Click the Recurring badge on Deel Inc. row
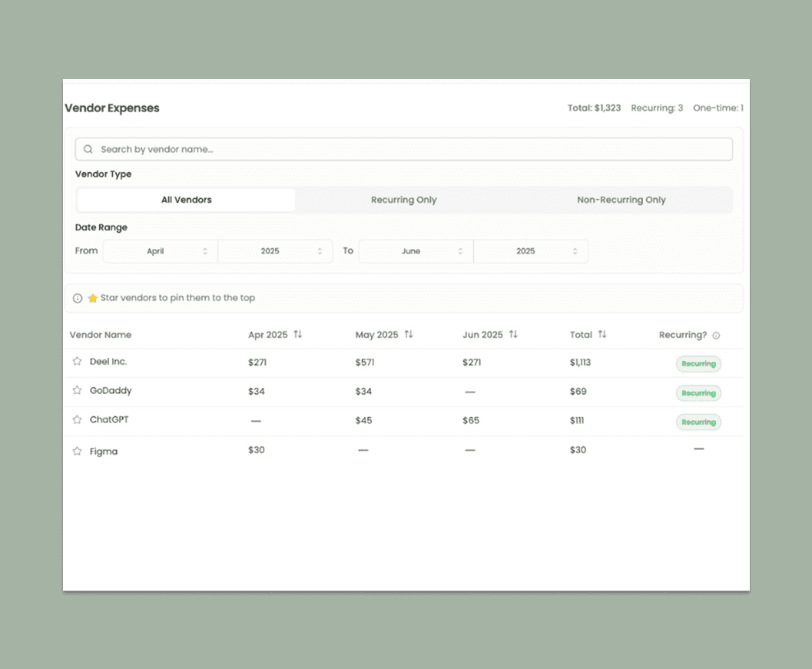The image size is (812, 669). pos(698,363)
